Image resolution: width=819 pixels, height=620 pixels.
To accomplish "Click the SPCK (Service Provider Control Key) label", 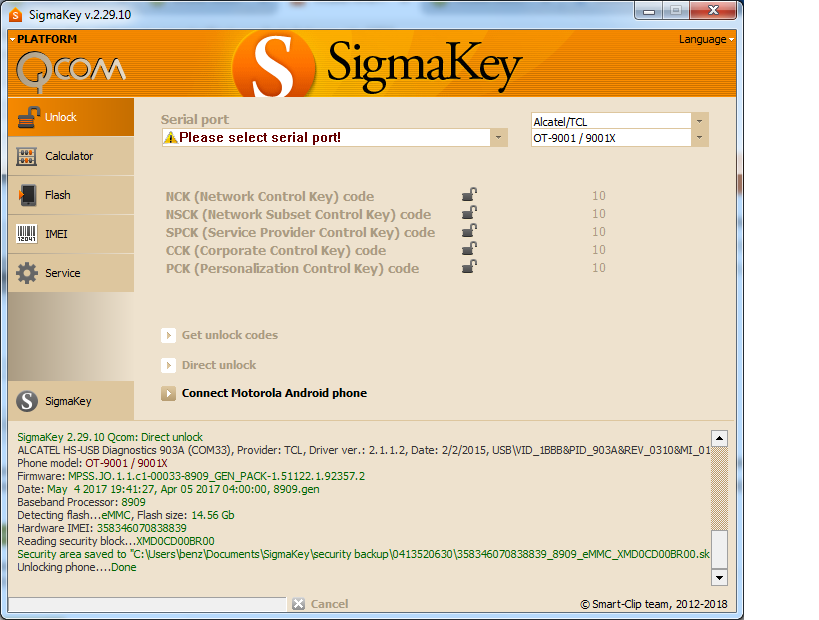I will [x=300, y=232].
